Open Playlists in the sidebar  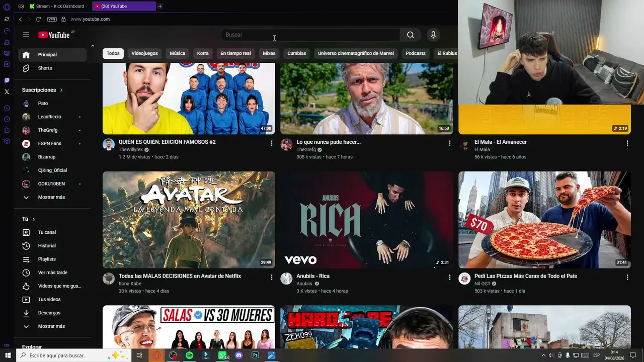52,259
